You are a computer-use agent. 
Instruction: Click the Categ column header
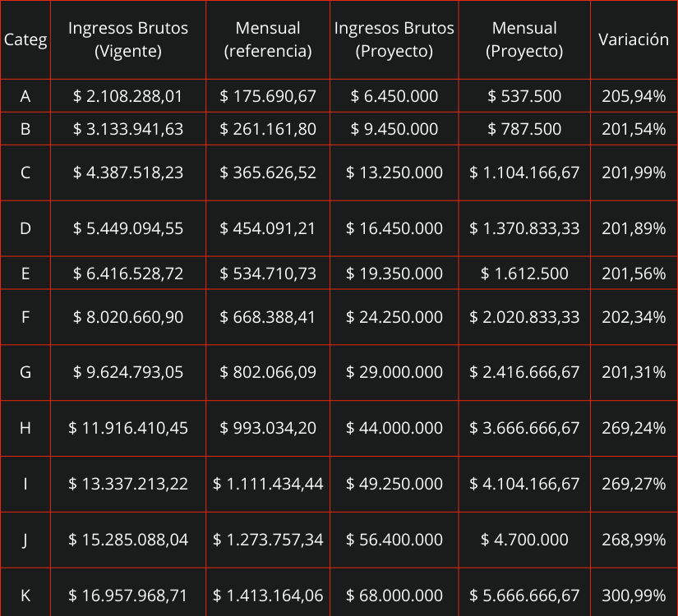(x=25, y=39)
